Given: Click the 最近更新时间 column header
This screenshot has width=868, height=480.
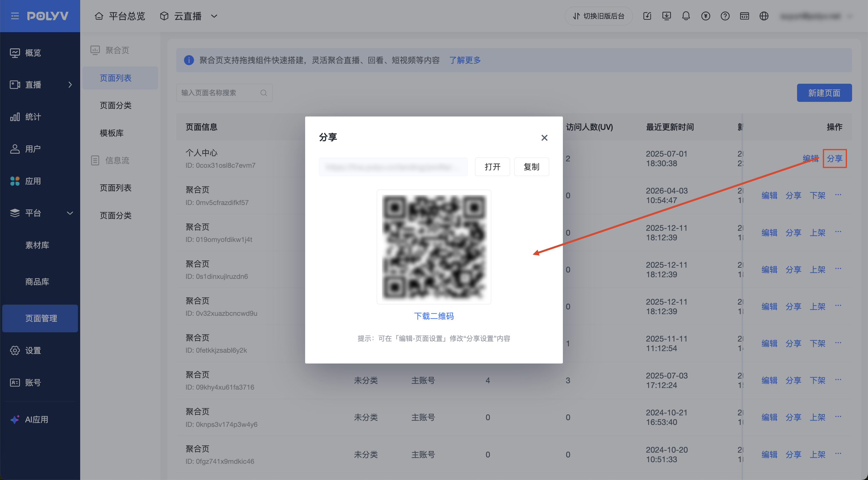Looking at the screenshot, I should pyautogui.click(x=670, y=127).
